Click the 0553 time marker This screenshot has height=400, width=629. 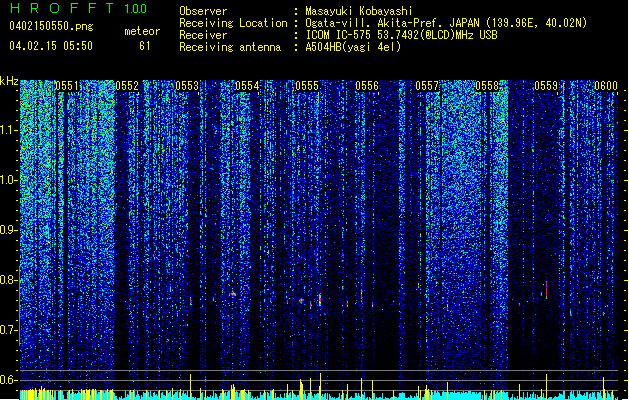pyautogui.click(x=187, y=86)
